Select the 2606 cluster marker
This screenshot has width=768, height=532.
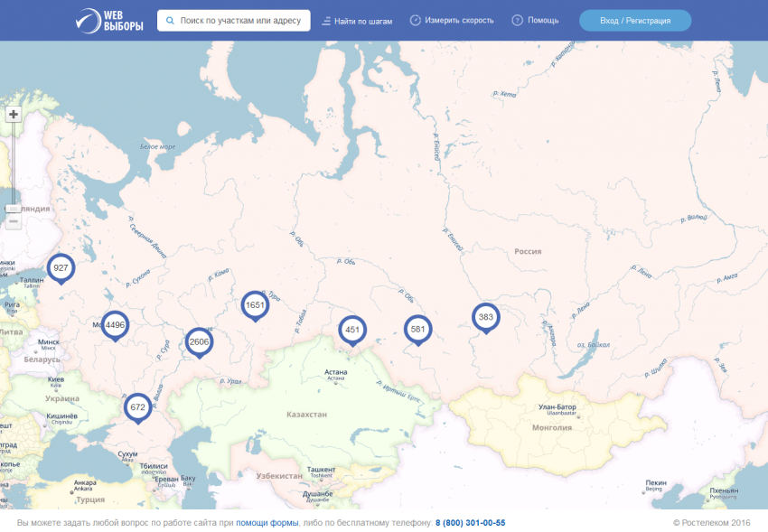pos(200,341)
